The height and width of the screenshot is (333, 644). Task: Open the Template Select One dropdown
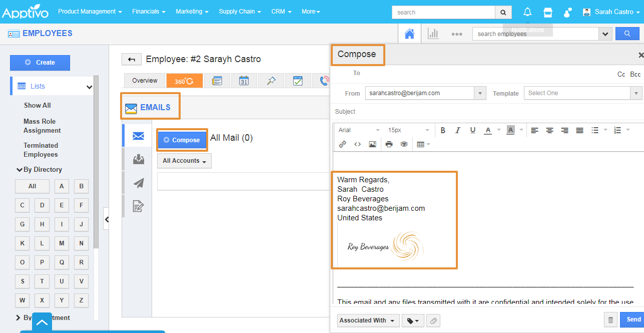point(582,93)
